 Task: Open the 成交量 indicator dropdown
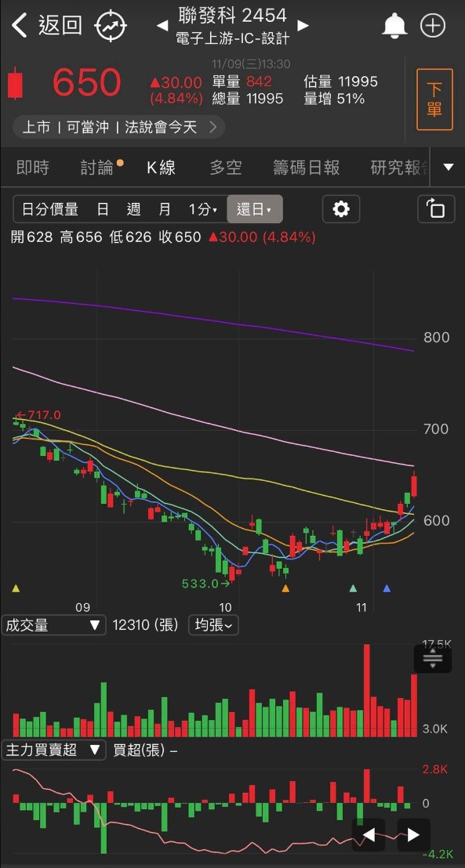(x=53, y=625)
